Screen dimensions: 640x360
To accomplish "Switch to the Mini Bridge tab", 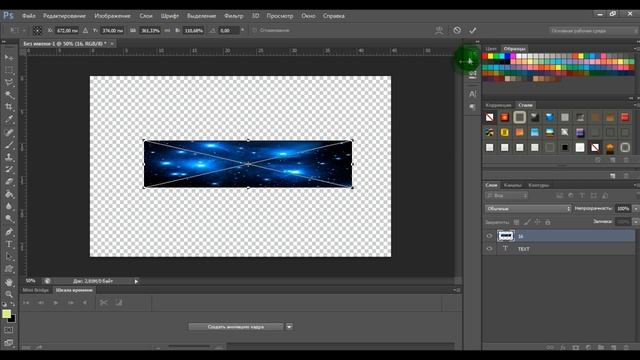I will 36,290.
